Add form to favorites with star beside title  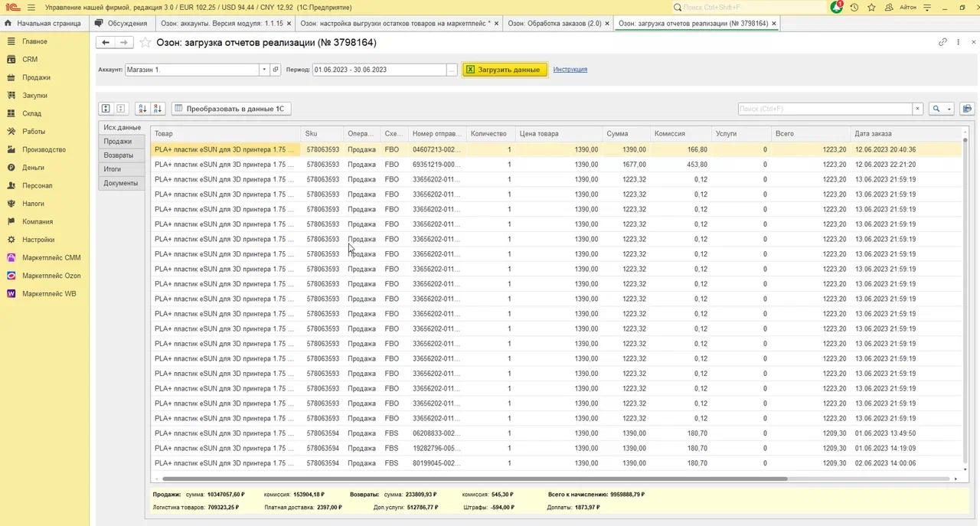(x=145, y=43)
